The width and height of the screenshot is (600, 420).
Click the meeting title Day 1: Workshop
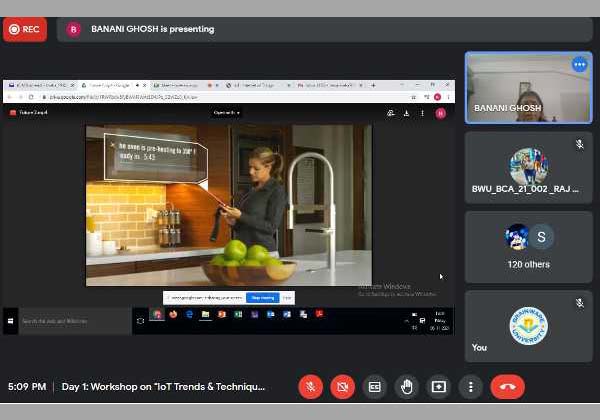click(x=164, y=386)
